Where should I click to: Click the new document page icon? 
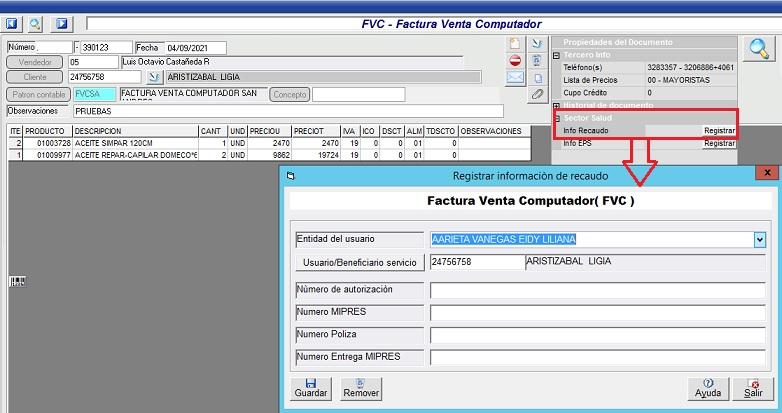click(x=515, y=43)
